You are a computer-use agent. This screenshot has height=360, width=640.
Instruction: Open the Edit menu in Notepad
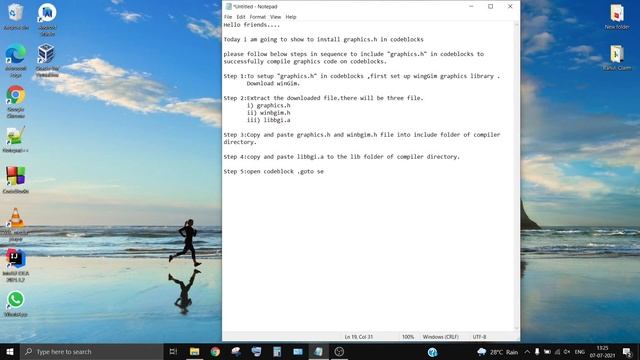click(241, 17)
